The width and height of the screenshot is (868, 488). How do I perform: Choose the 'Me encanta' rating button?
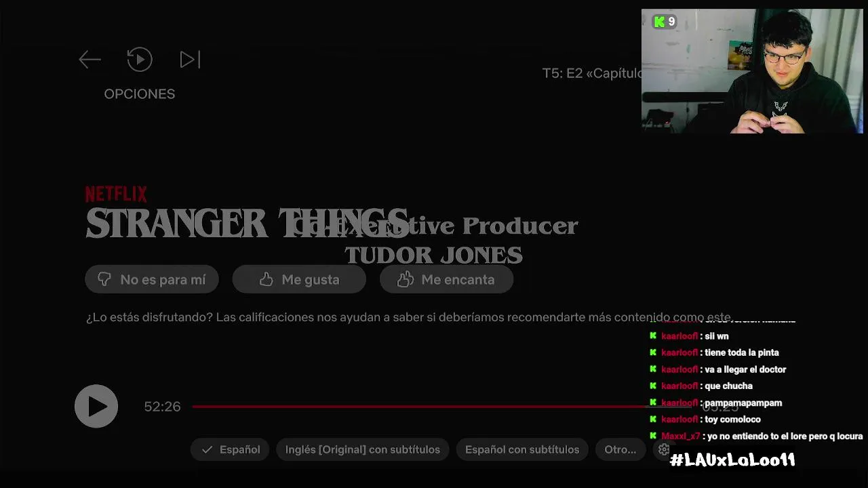[446, 279]
